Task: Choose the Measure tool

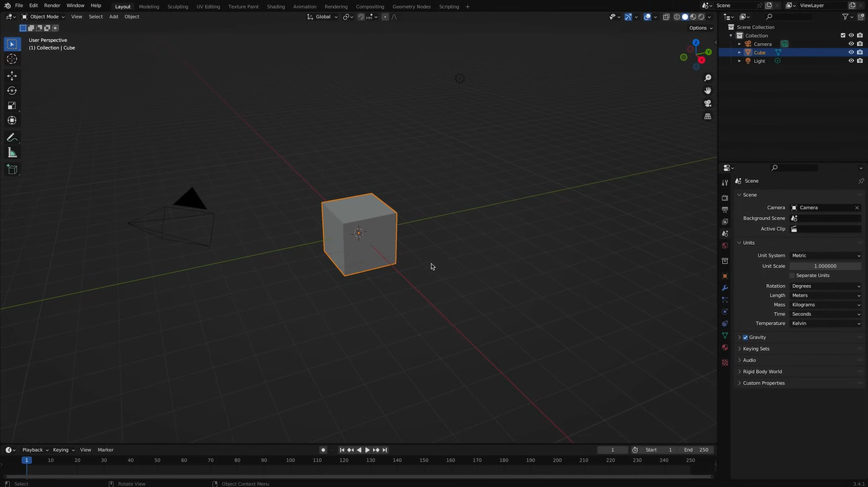Action: [12, 152]
